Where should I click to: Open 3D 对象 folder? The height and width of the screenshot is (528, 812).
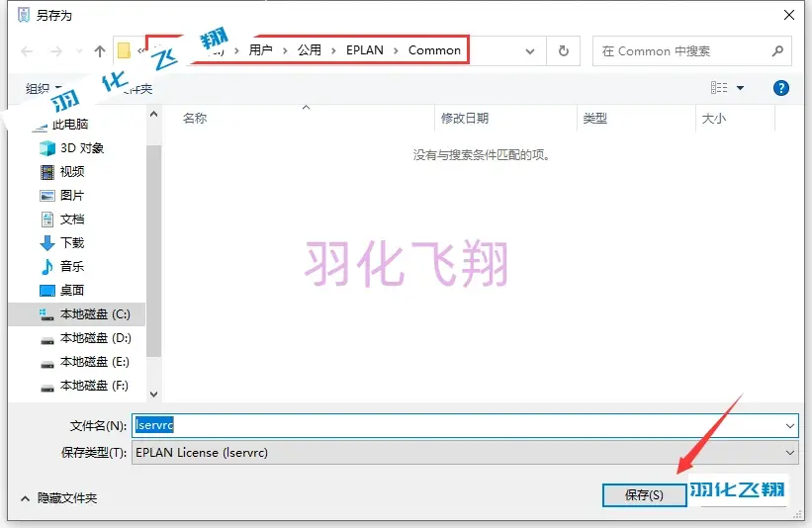point(82,148)
